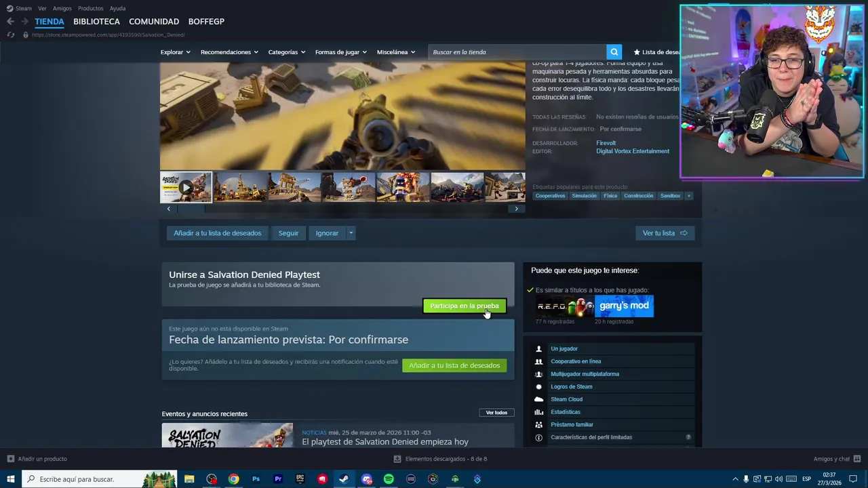
Task: Select Simulación tag
Action: coord(584,196)
